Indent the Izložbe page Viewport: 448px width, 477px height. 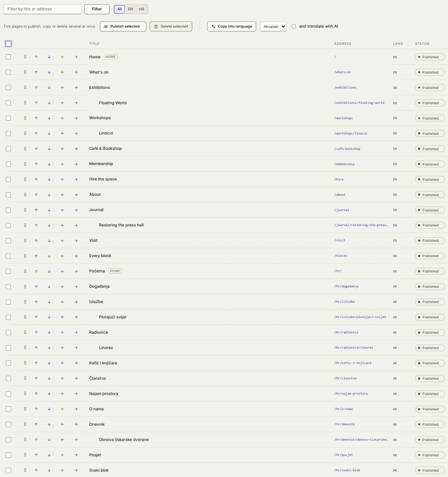tap(76, 302)
